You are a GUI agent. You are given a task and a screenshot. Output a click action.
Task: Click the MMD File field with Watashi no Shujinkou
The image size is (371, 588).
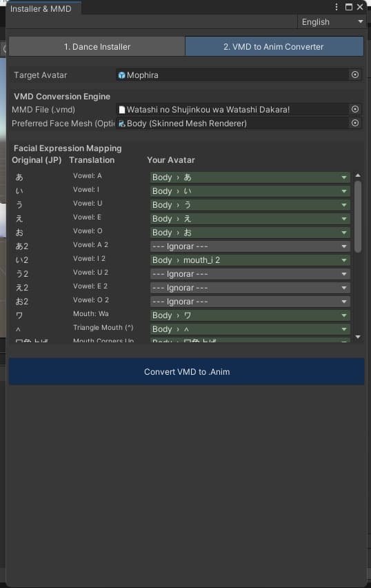(x=234, y=110)
